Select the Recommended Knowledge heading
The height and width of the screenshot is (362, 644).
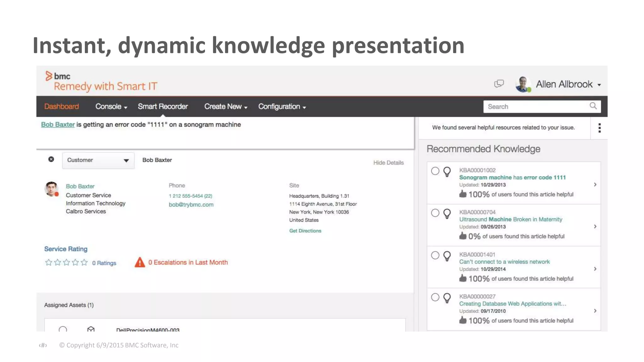[483, 149]
